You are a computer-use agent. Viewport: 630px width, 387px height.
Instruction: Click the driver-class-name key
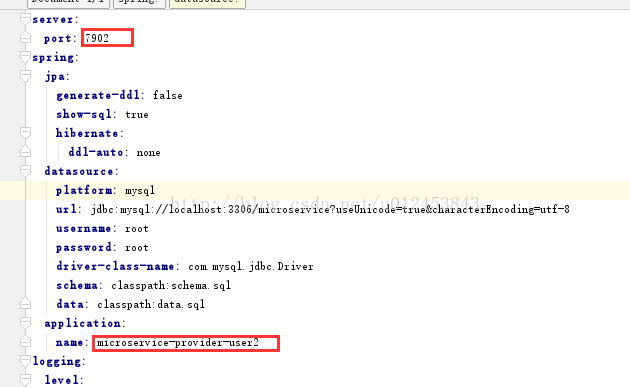click(x=117, y=266)
